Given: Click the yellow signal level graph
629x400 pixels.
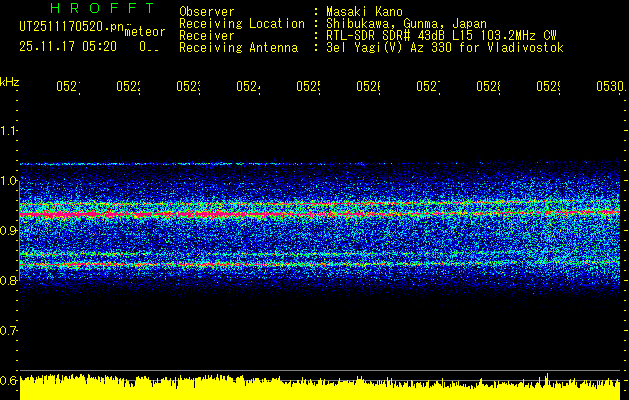Looking at the screenshot, I should tap(320, 387).
